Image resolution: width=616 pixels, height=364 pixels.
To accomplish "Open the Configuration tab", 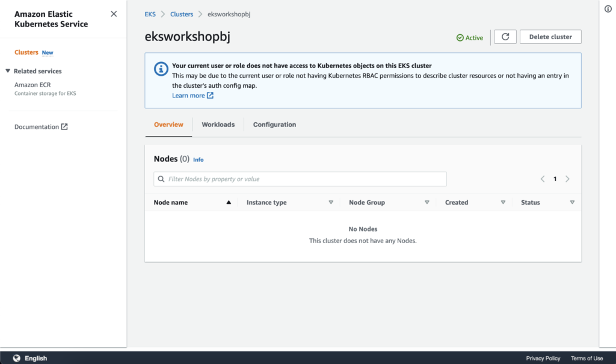I will [x=274, y=125].
